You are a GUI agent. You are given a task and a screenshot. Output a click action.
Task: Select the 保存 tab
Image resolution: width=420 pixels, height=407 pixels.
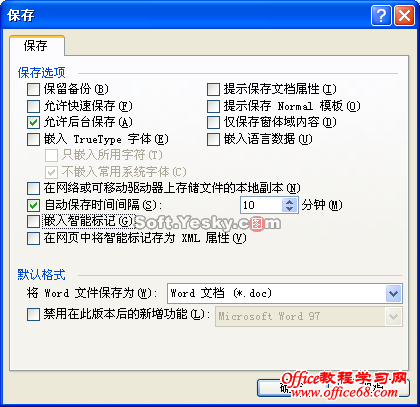pos(36,46)
